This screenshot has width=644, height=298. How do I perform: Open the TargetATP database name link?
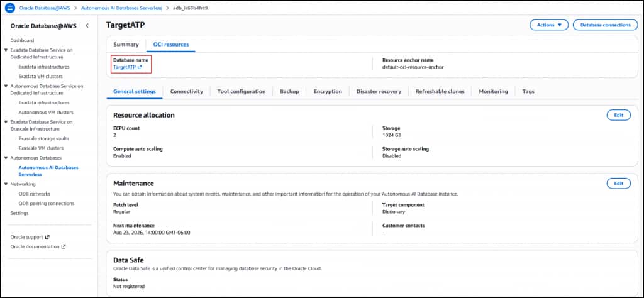pyautogui.click(x=125, y=67)
